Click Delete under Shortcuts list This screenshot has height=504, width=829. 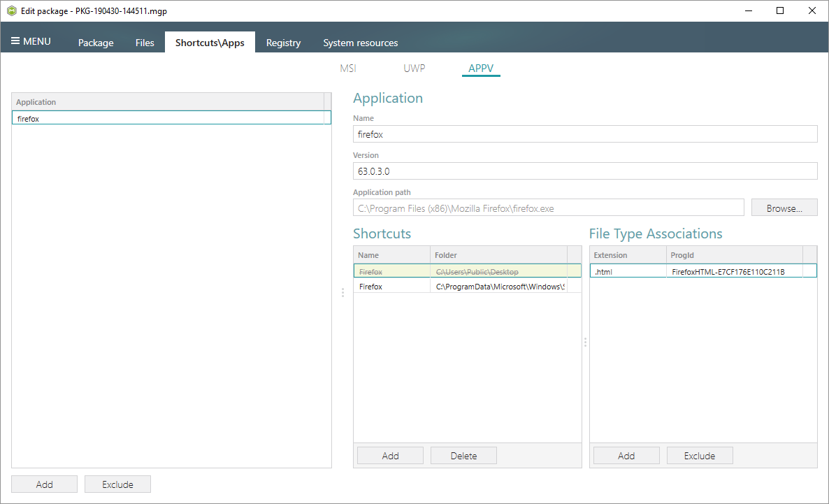pyautogui.click(x=463, y=455)
